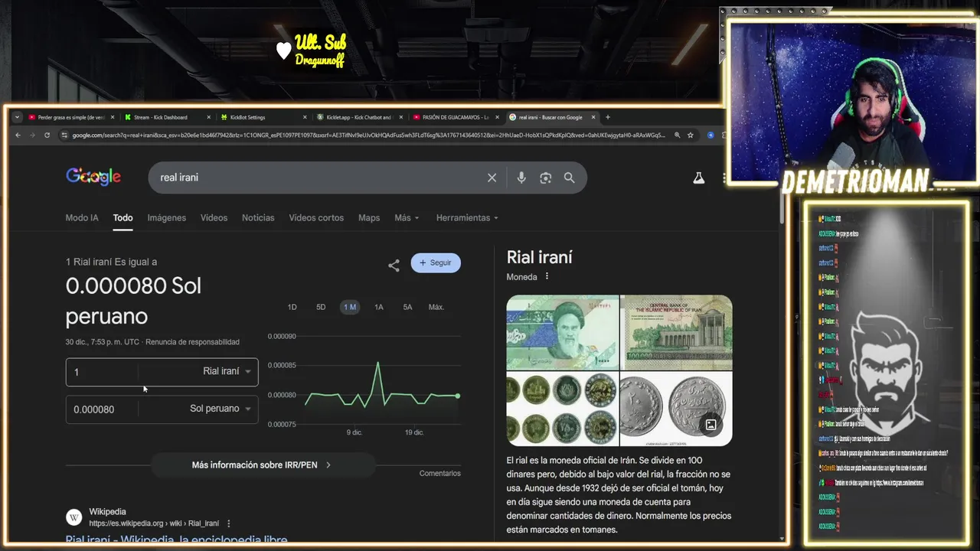980x551 pixels.
Task: Clear the Google search box with X
Action: point(492,178)
